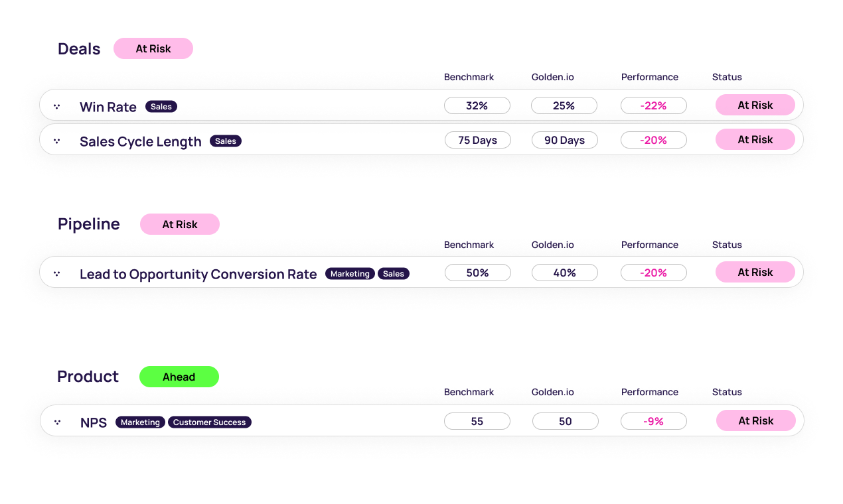Viewport: 843px width, 504px height.
Task: Select the drag handle on the Lead to Opportunity row
Action: pos(58,272)
